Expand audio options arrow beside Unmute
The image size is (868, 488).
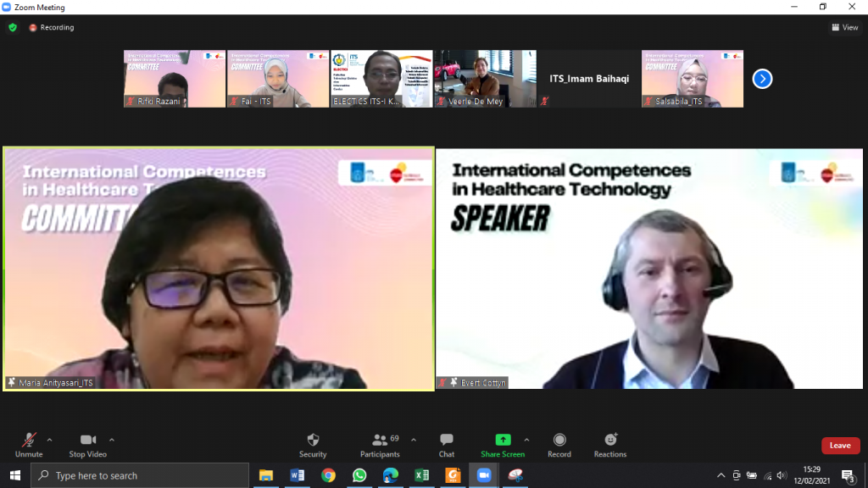coord(49,440)
